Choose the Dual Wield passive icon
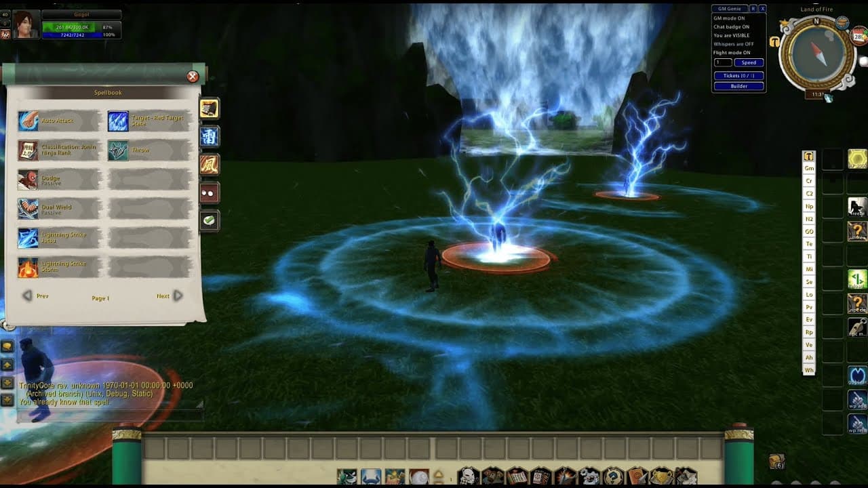 coord(28,209)
